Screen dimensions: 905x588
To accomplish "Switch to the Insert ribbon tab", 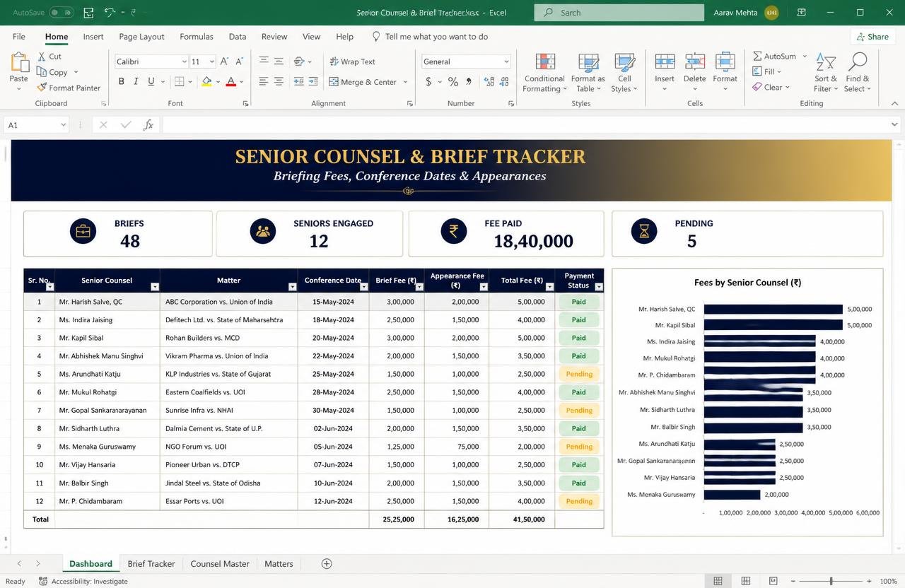I will pyautogui.click(x=93, y=37).
